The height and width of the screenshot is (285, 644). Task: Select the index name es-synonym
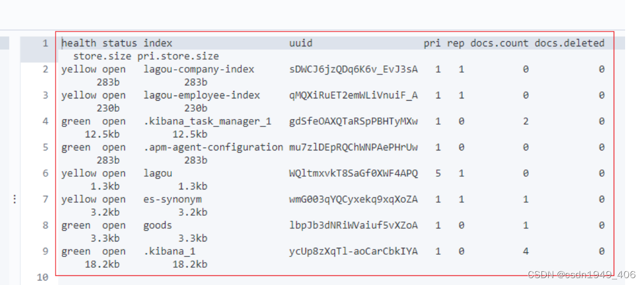pos(172,199)
